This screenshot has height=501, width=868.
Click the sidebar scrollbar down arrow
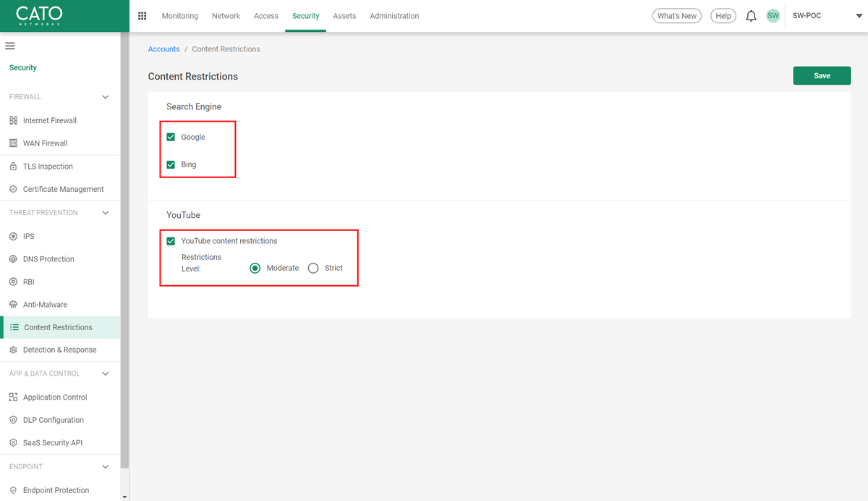click(x=125, y=497)
